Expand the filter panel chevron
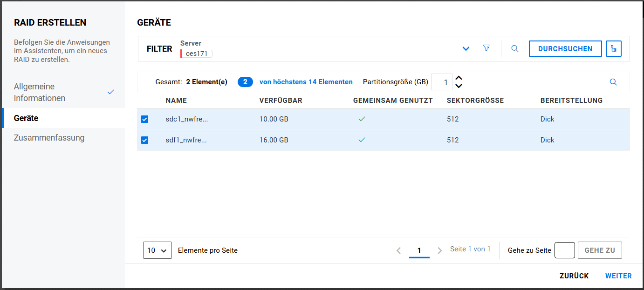The image size is (644, 290). [x=466, y=49]
